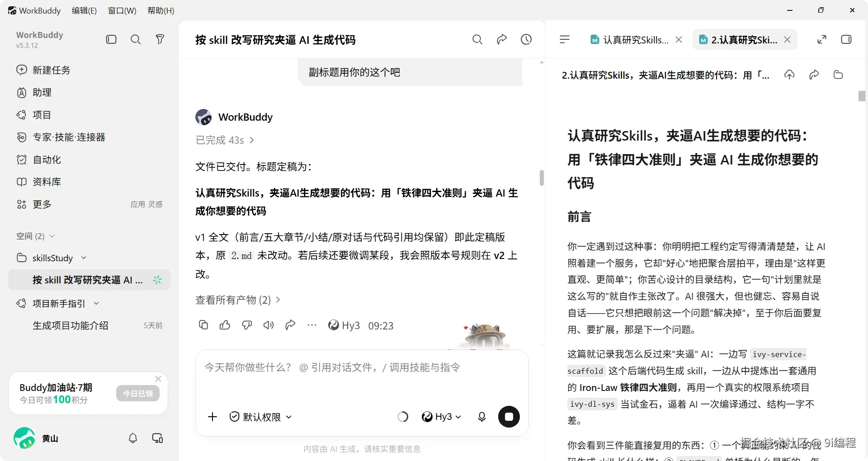Open the document outline list icon
Image resolution: width=868 pixels, height=461 pixels.
click(x=565, y=40)
